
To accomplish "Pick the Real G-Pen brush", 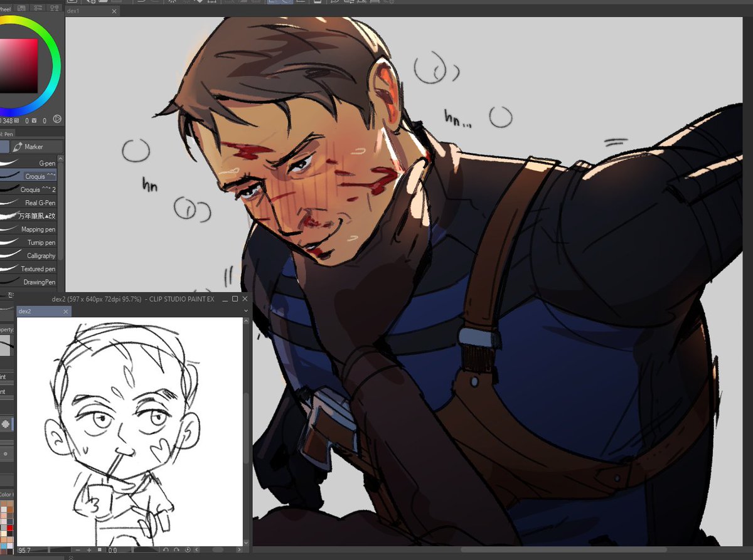I will (x=29, y=203).
